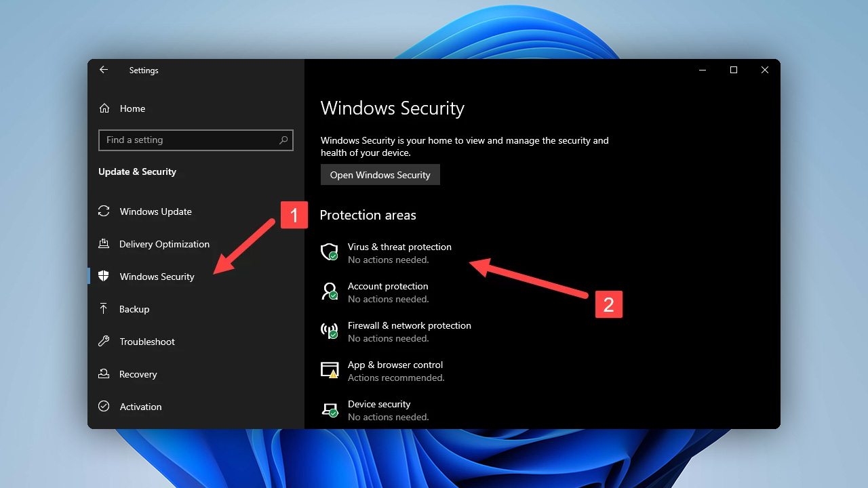Close the Settings window

(x=765, y=70)
